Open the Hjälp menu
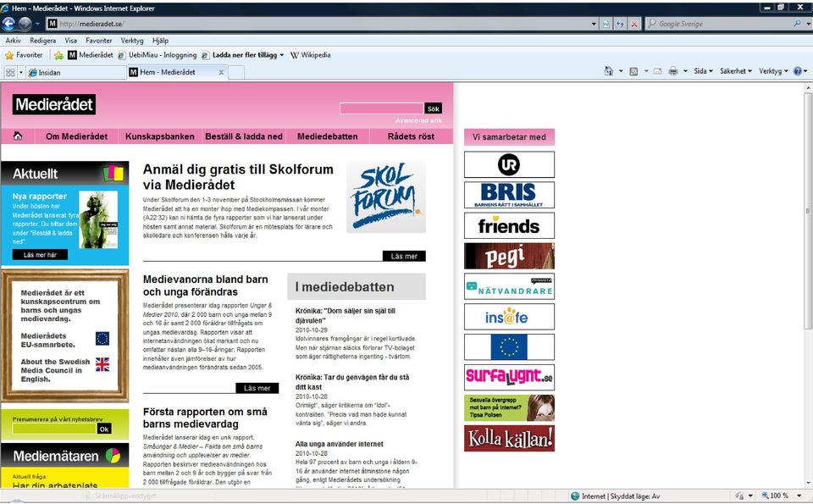 160,41
